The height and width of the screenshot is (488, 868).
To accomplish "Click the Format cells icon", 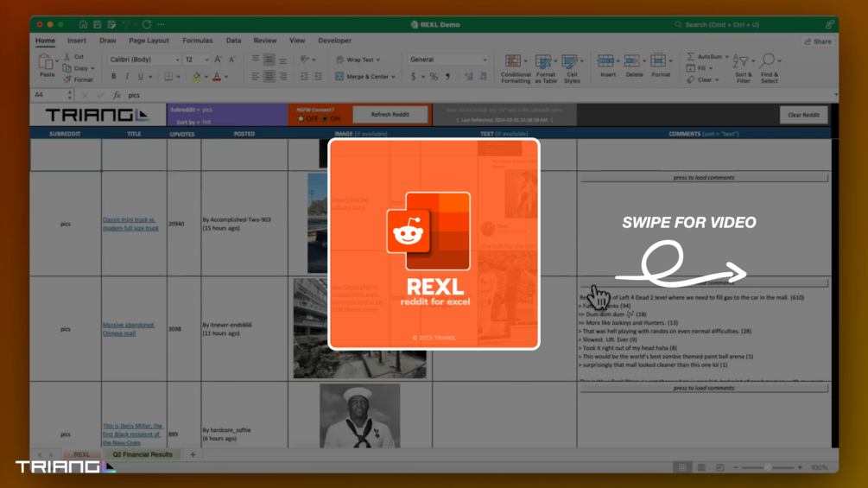I will tap(659, 60).
